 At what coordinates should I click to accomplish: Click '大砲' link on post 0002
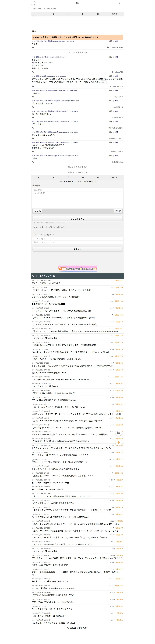(x=116, y=57)
